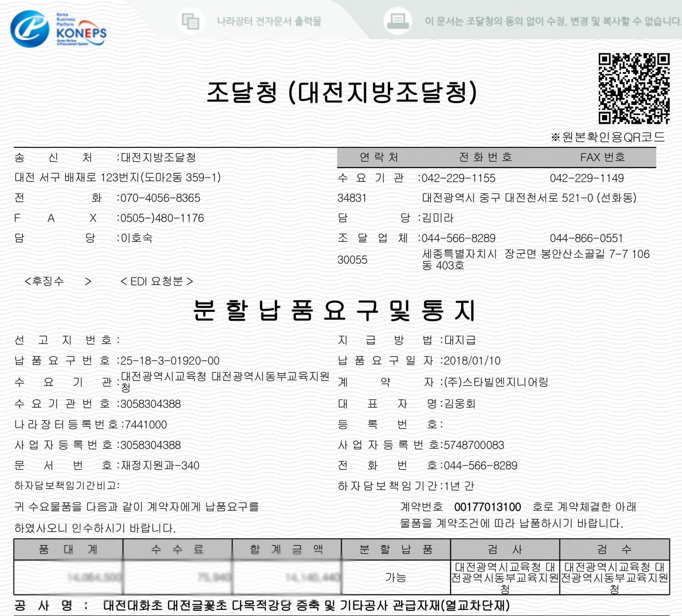Select the 품대계 table header
Screen dimensions: 682x616
coord(68,550)
